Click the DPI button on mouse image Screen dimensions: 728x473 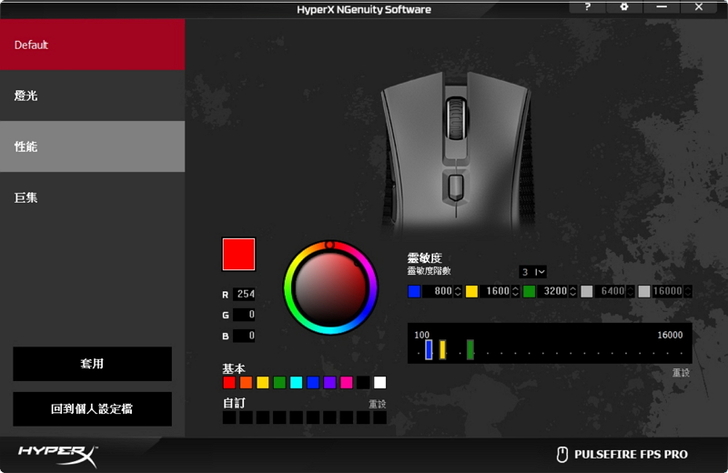click(456, 187)
